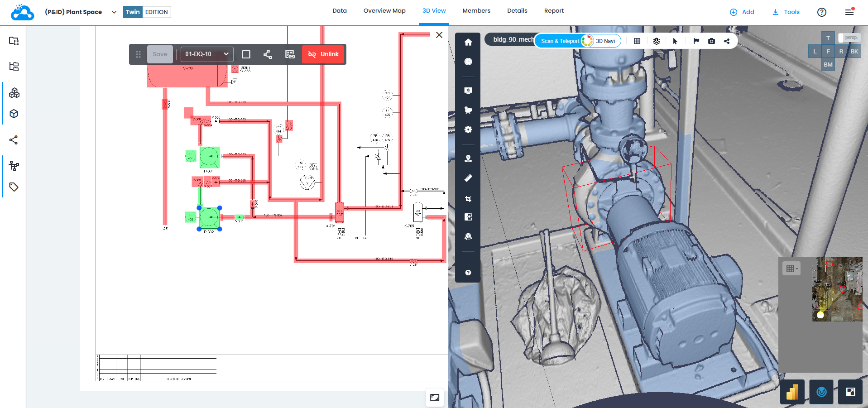Open the layers icon in the 3D toolbar
Screen dimensions: 868x408
tap(656, 41)
